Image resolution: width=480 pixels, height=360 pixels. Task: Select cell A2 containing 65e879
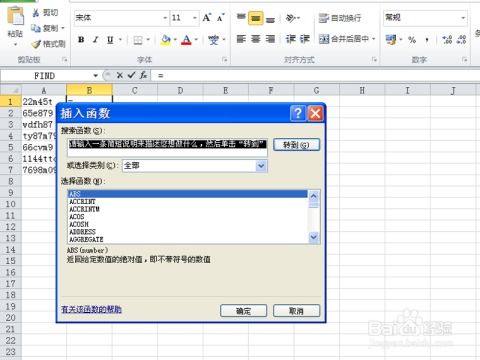click(x=38, y=113)
